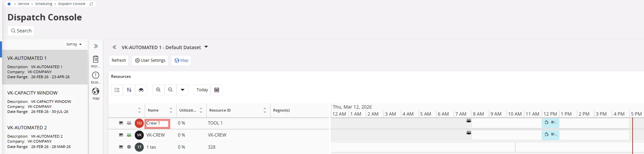The height and width of the screenshot is (154, 644).
Task: Click the binoculars find icon
Action: coord(141,90)
